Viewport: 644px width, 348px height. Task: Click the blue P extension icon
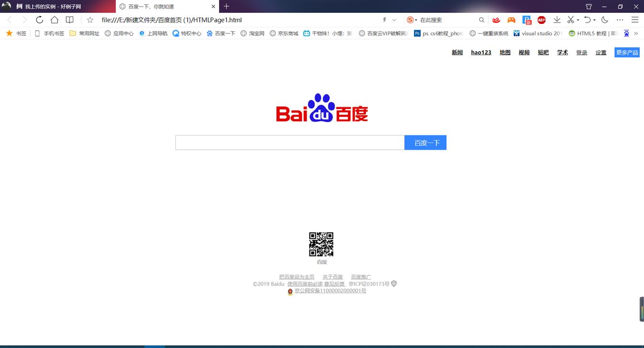pos(527,20)
